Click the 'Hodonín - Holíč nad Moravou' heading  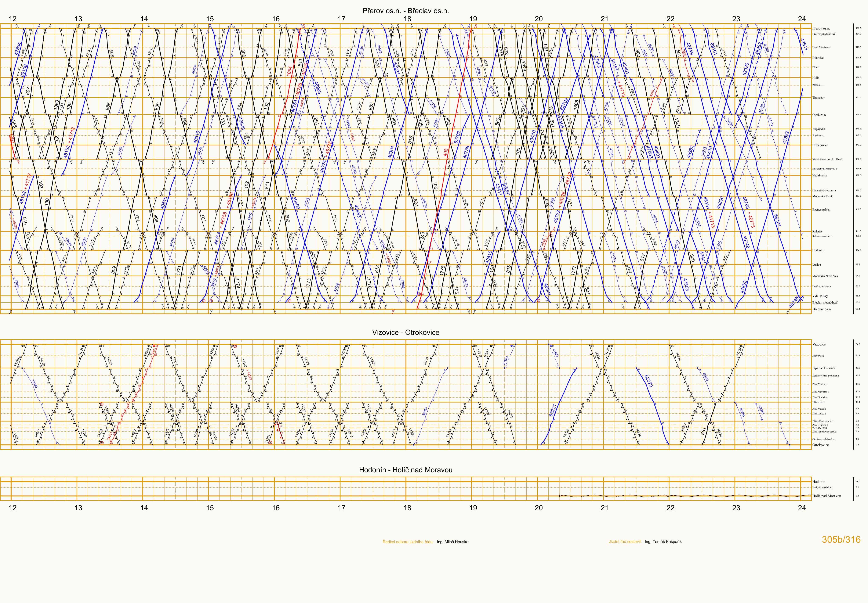[406, 470]
